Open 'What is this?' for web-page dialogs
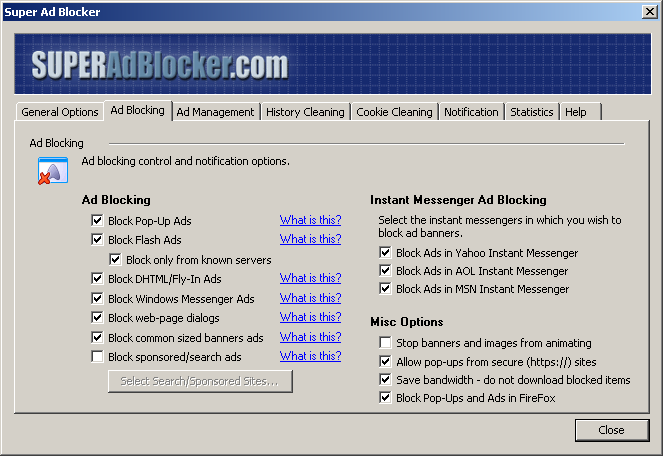Image resolution: width=663 pixels, height=456 pixels. (310, 317)
